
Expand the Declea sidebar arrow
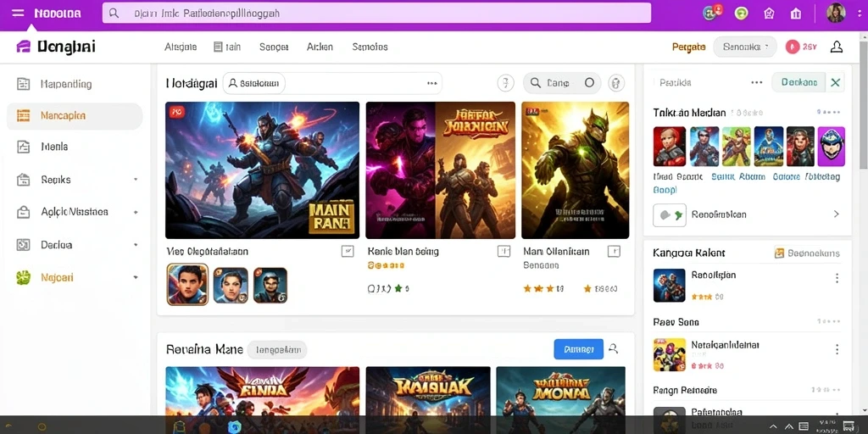click(x=136, y=245)
